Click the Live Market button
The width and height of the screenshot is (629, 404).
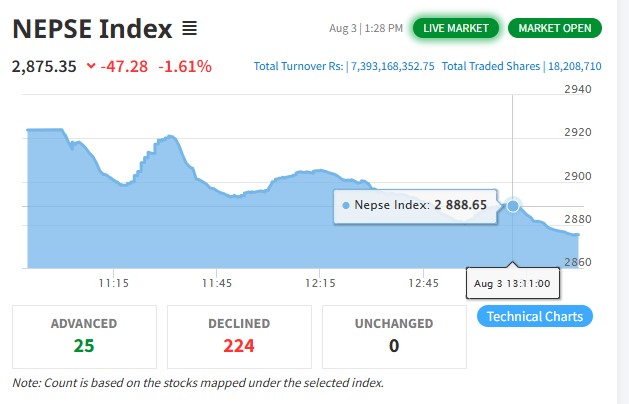click(x=455, y=28)
